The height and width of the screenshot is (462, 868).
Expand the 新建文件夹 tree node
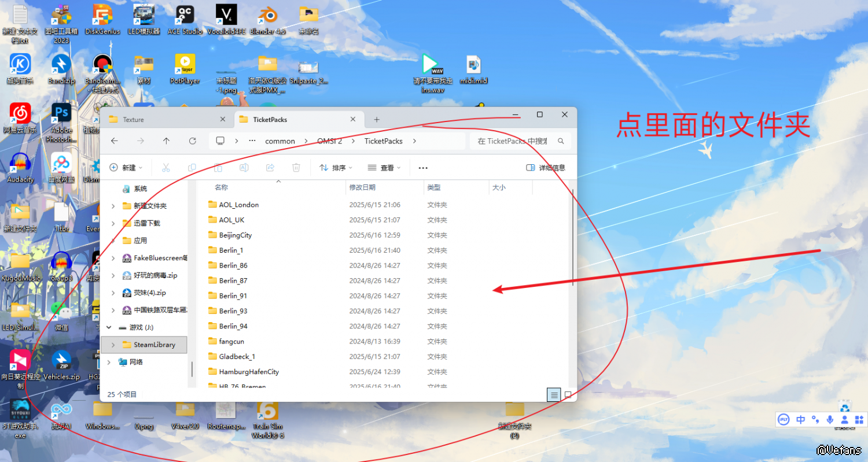[112, 206]
